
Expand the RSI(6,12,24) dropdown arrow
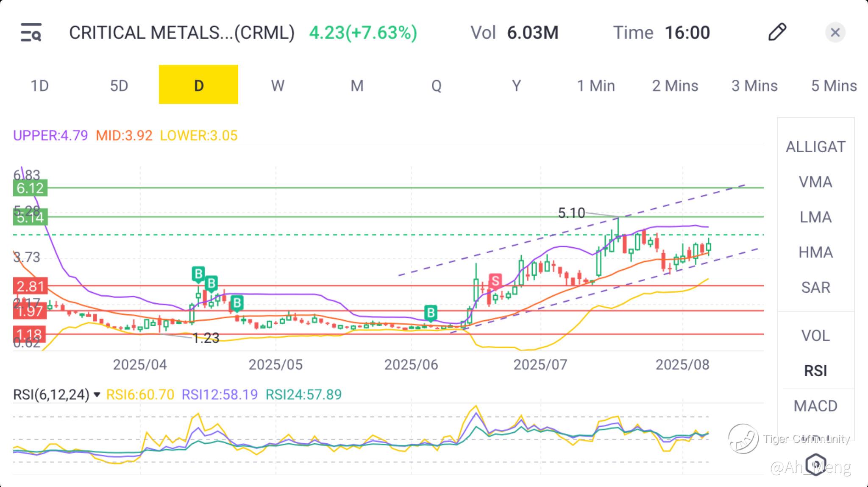[97, 395]
